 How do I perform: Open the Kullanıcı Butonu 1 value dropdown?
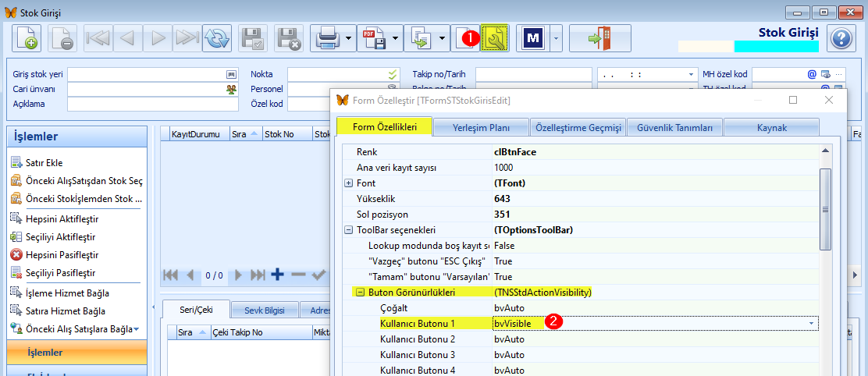coord(812,323)
